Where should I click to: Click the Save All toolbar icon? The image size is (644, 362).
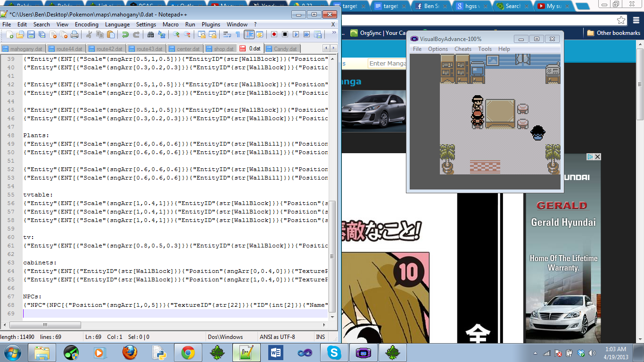click(x=41, y=34)
